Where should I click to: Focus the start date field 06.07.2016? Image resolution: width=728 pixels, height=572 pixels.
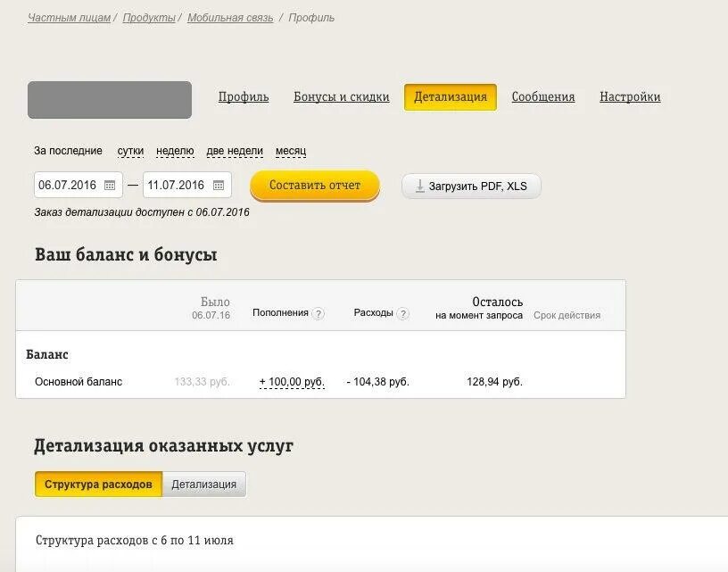click(79, 185)
